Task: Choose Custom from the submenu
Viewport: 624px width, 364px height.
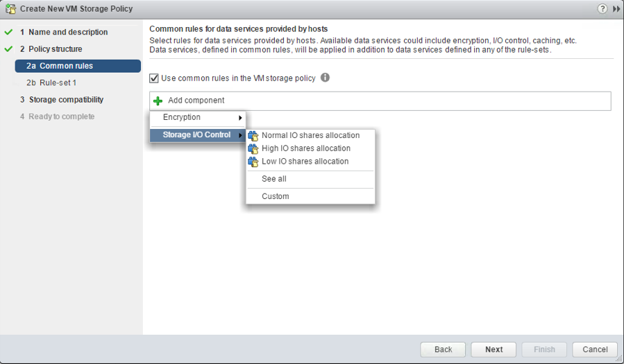Action: pos(275,196)
